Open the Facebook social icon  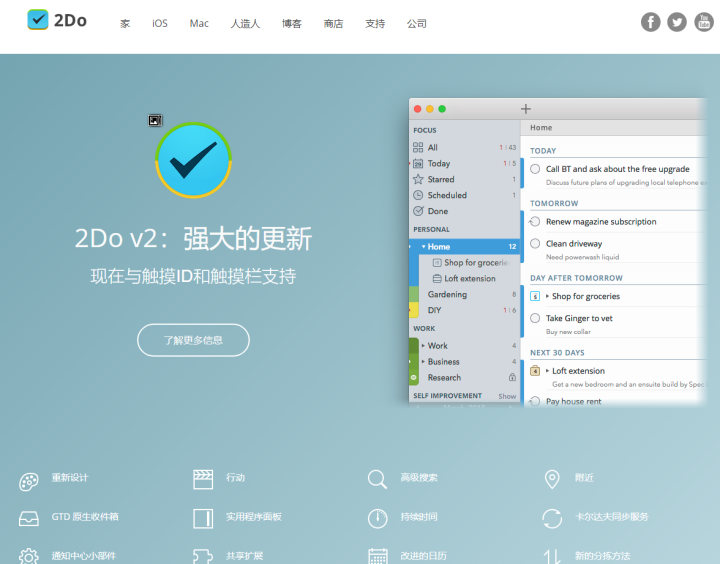pyautogui.click(x=651, y=22)
